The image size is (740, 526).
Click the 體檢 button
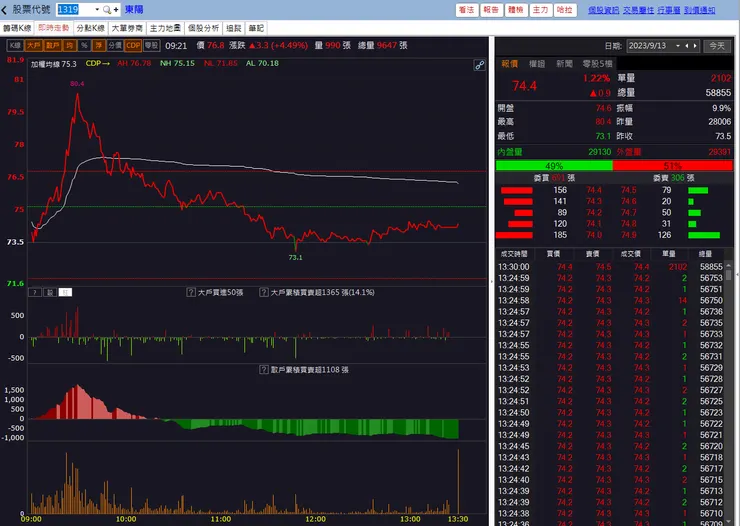point(516,10)
